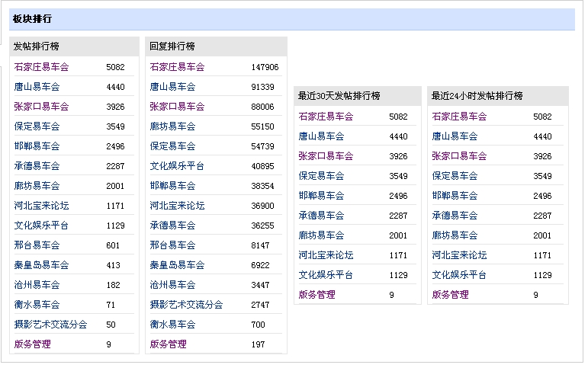The width and height of the screenshot is (588, 368).
Task: Open 廊坊易车会 in 最近24小时发帖排行榜
Action: coord(455,235)
